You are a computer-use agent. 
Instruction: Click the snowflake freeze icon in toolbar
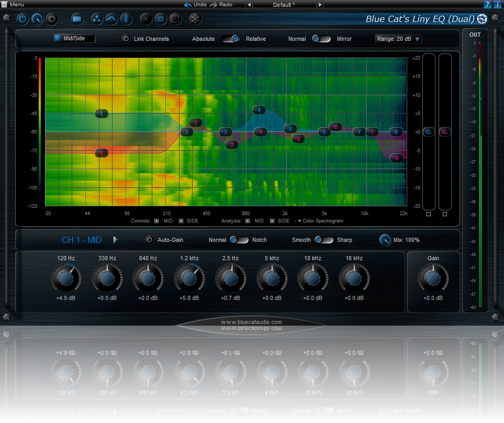point(195,19)
